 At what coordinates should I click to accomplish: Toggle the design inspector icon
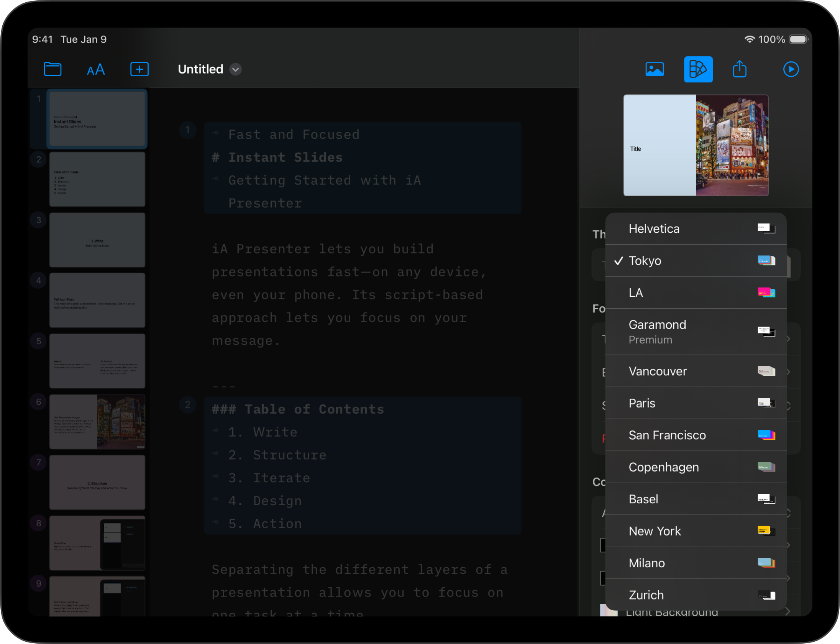(698, 69)
